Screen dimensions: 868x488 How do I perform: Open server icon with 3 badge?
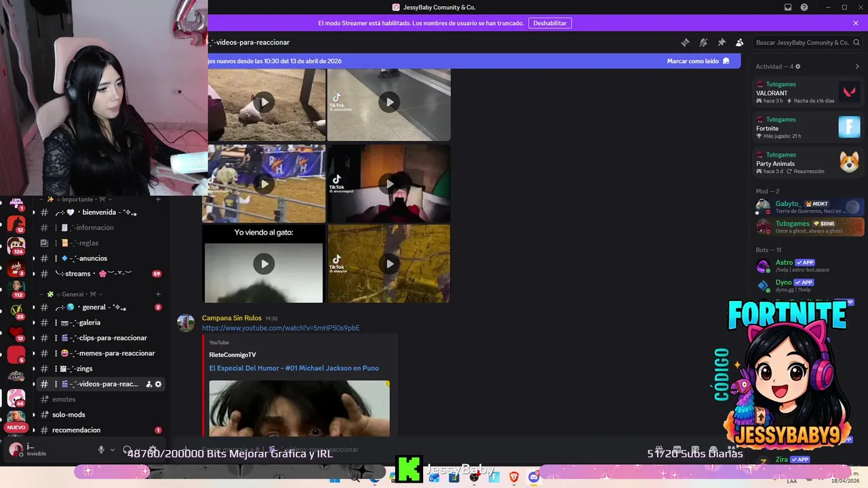coord(16,267)
